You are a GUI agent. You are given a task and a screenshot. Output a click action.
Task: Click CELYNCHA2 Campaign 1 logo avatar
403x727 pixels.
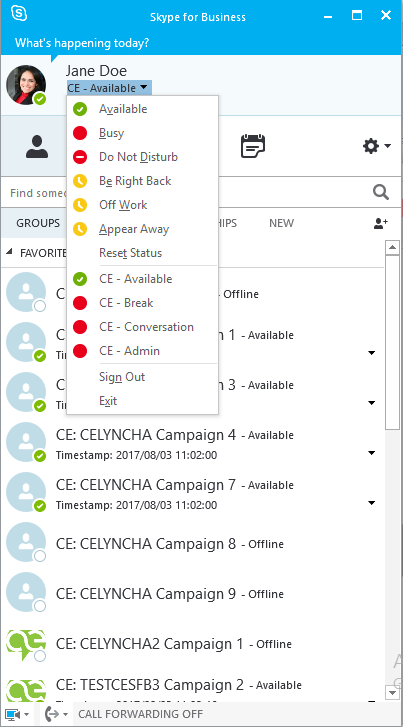pos(26,645)
